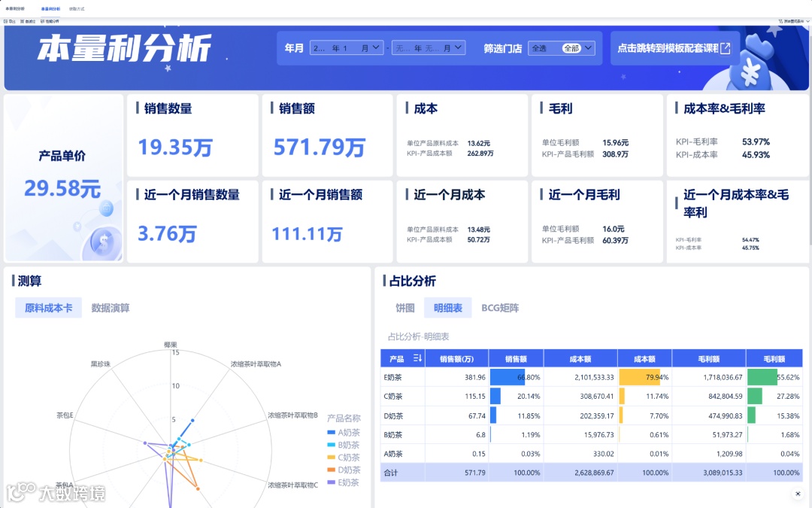Click the 全部 tag in store filter

(x=571, y=48)
